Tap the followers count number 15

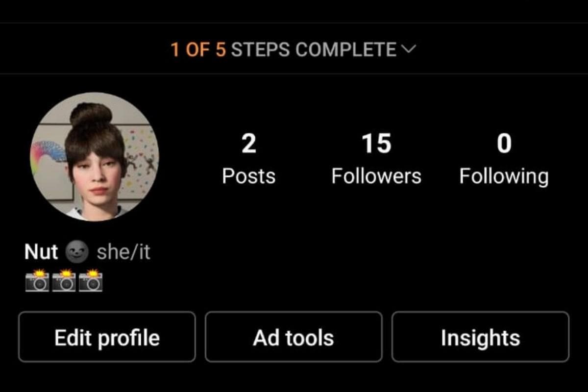[376, 144]
